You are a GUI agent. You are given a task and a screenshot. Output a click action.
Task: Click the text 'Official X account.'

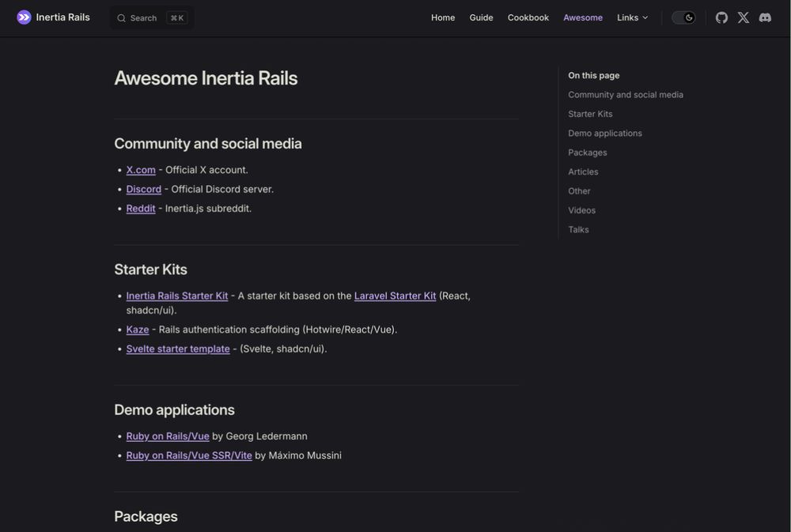tap(206, 170)
